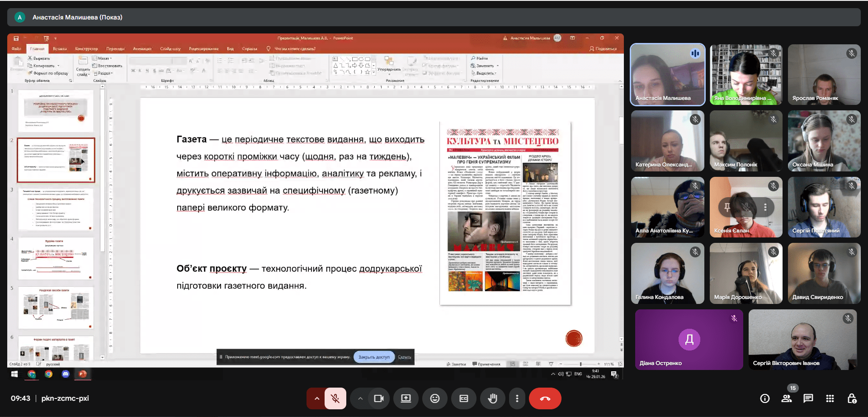868x417 pixels.
Task: Expand audio settings arrow beside the microphone
Action: [x=317, y=398]
